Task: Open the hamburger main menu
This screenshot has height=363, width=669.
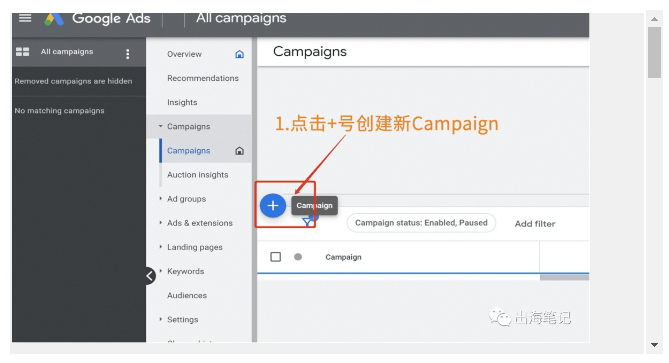Action: pyautogui.click(x=25, y=18)
